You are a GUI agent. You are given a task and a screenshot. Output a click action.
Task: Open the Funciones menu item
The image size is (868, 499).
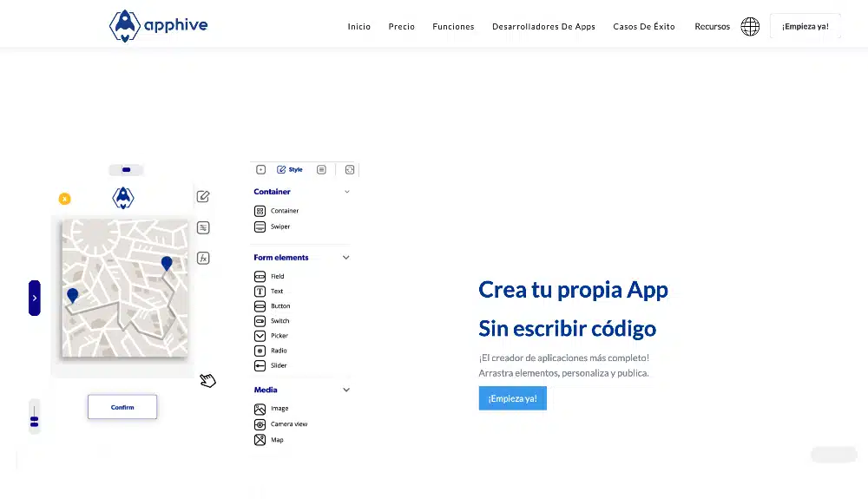click(x=453, y=27)
